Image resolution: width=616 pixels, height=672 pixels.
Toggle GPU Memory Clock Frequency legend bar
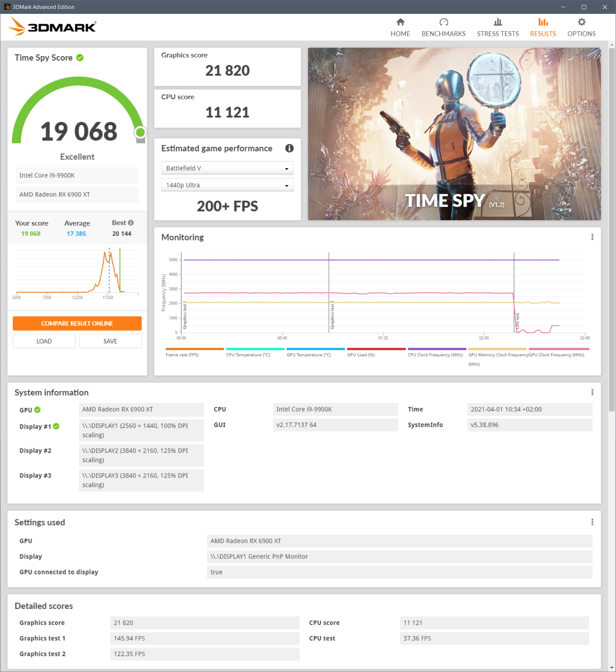498,349
